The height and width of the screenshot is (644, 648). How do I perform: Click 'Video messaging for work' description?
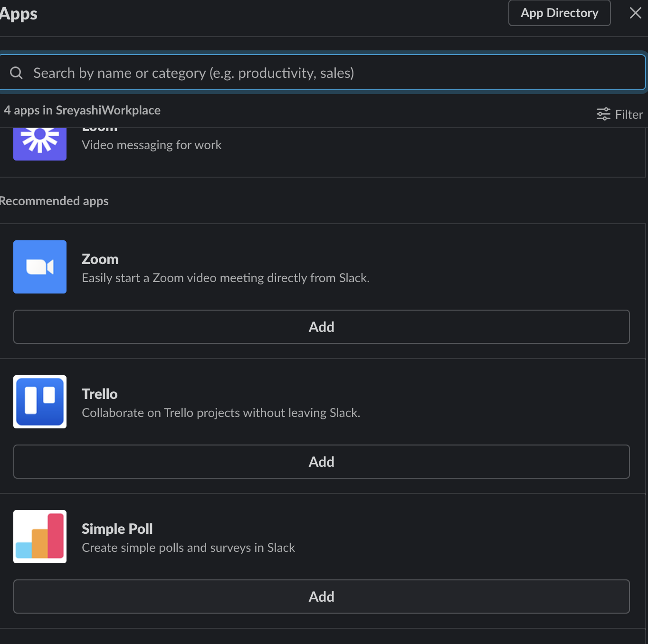point(152,145)
